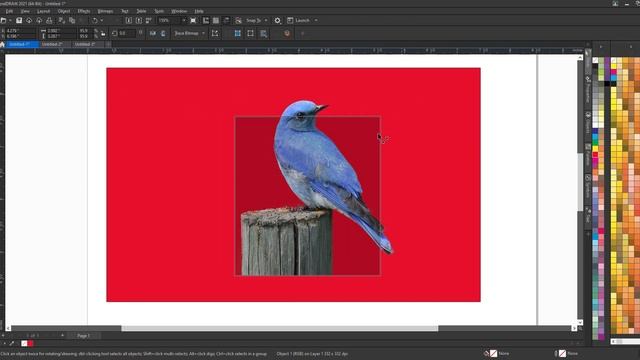Screen dimensions: 640x360
Task: Select the Page 1 tab
Action: click(83, 336)
